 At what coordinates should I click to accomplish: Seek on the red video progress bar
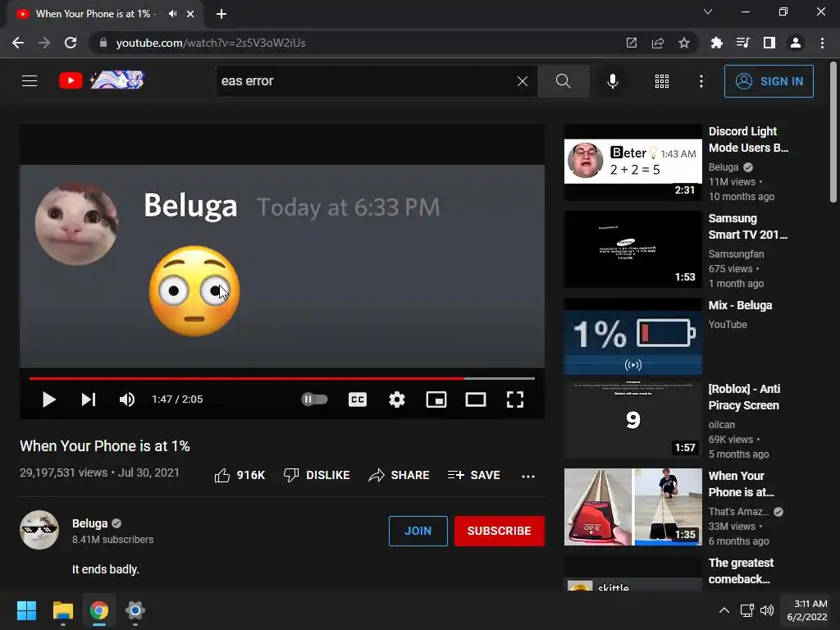click(x=282, y=378)
